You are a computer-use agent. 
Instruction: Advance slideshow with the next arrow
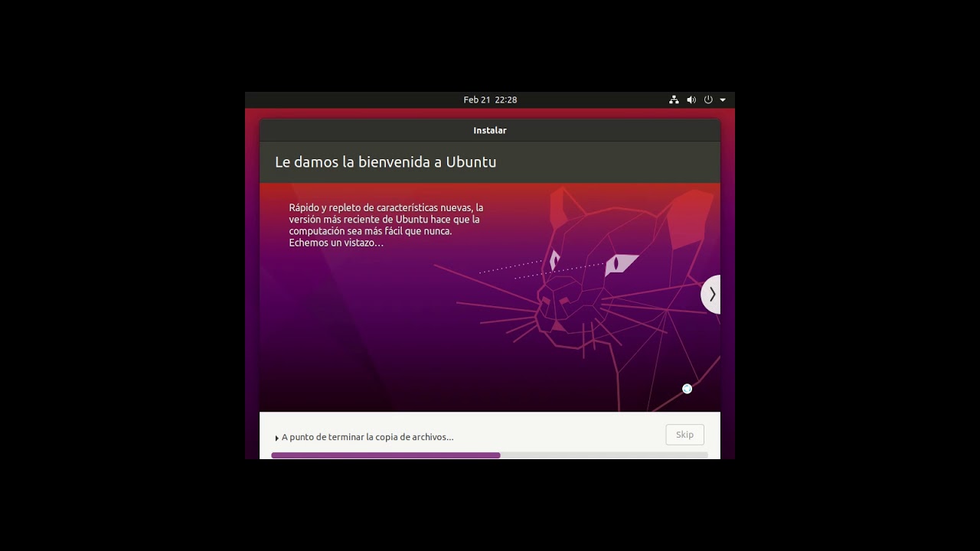[711, 294]
